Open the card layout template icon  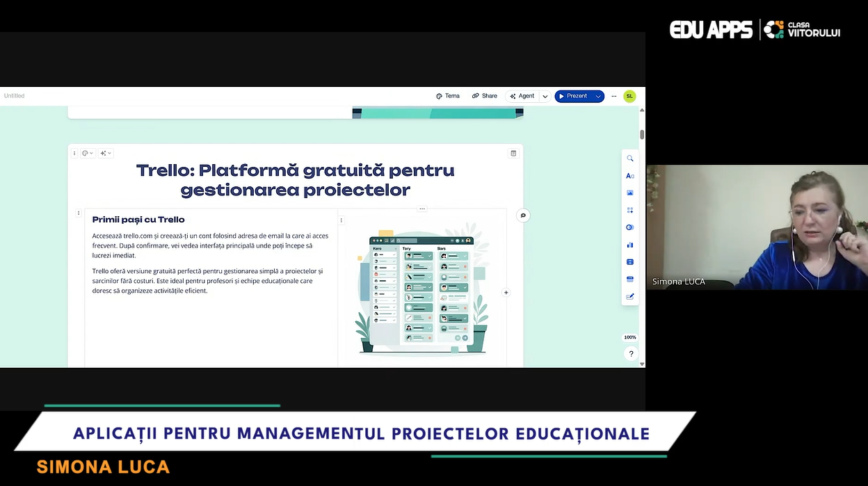(513, 153)
